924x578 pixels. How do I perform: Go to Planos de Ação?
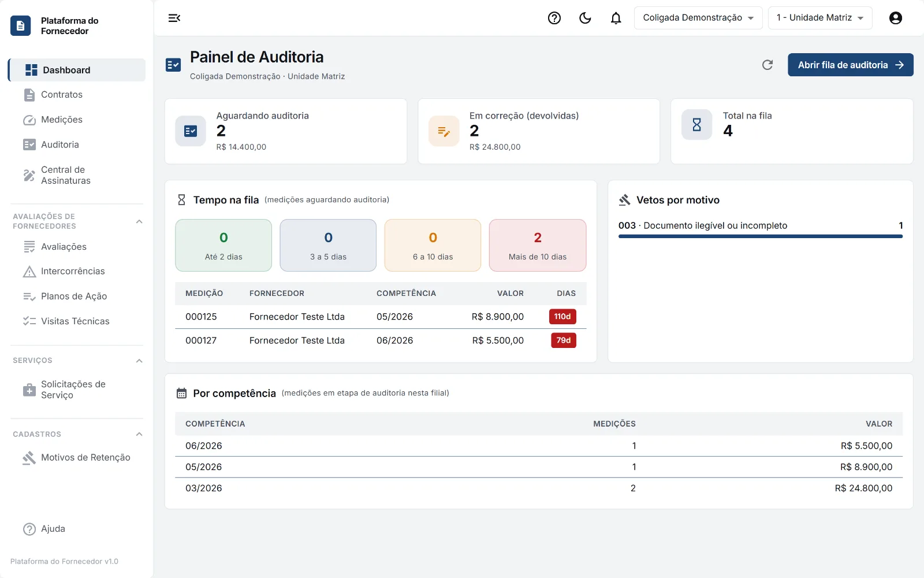click(77, 297)
